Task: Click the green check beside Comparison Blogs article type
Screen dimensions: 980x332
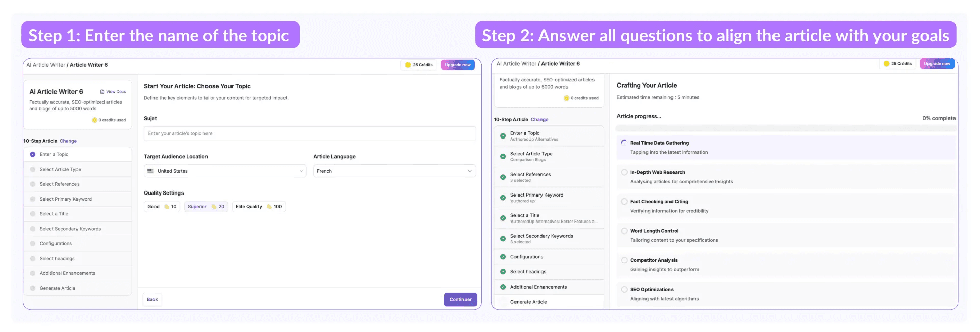Action: (x=503, y=157)
